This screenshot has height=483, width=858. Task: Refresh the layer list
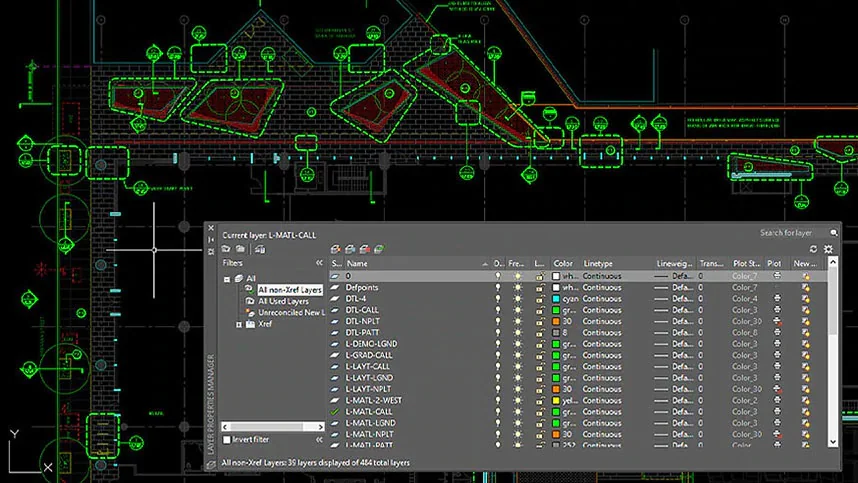813,248
